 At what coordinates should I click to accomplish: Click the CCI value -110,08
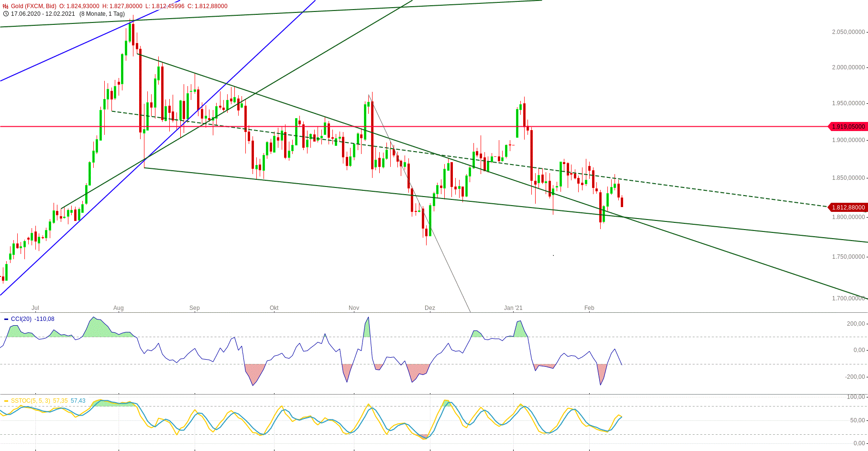[44, 319]
